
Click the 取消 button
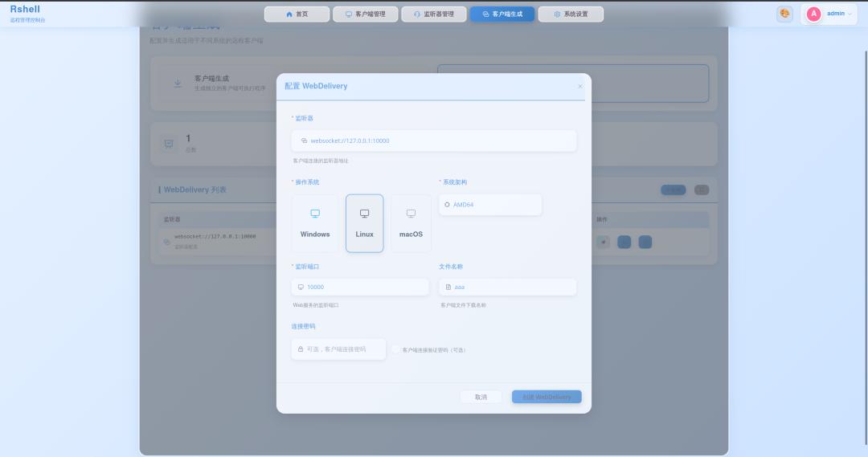tap(481, 397)
